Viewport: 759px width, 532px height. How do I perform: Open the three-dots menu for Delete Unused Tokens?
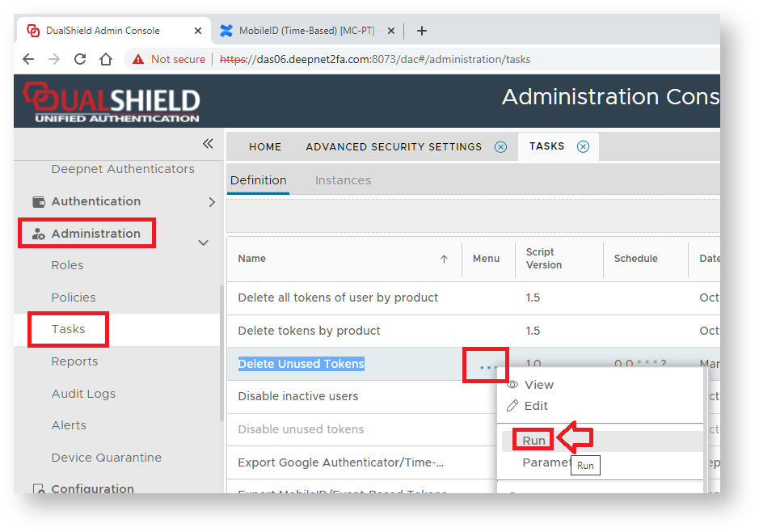[488, 367]
